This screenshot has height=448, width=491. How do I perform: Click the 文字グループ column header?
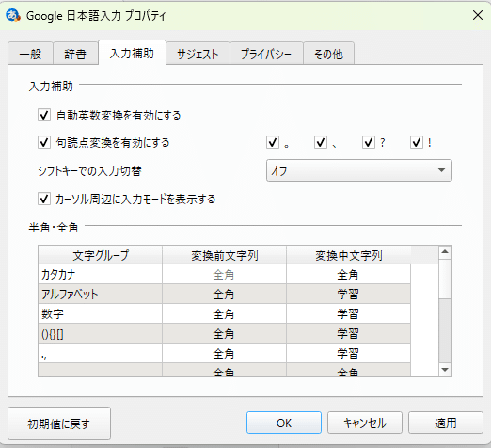101,255
